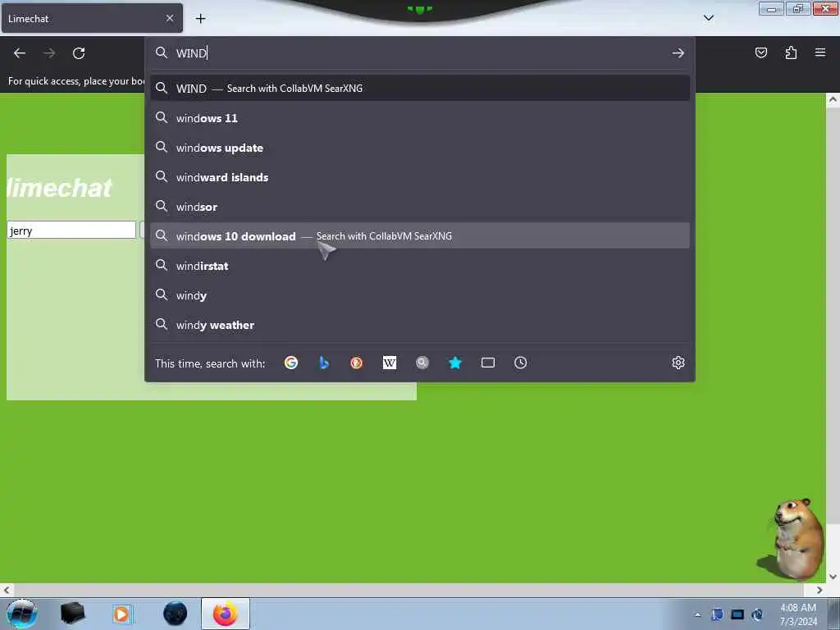The width and height of the screenshot is (840, 630).
Task: Submit the search with the Go arrow
Action: coord(678,53)
